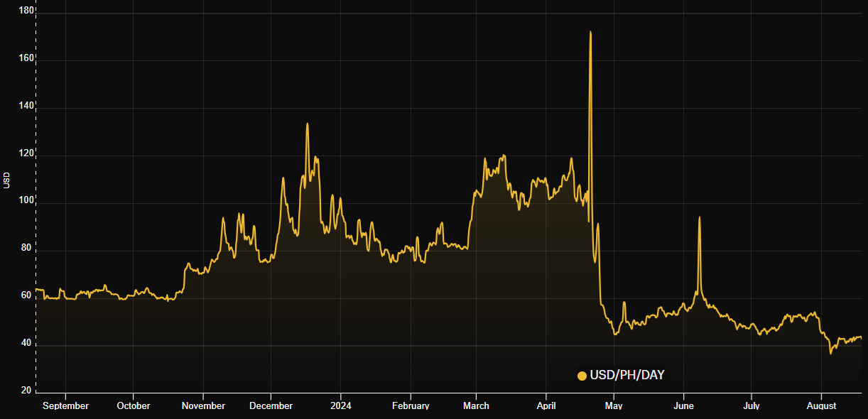Screen dimensions: 868x419
Task: Click the November label on the x-axis
Action: [203, 406]
